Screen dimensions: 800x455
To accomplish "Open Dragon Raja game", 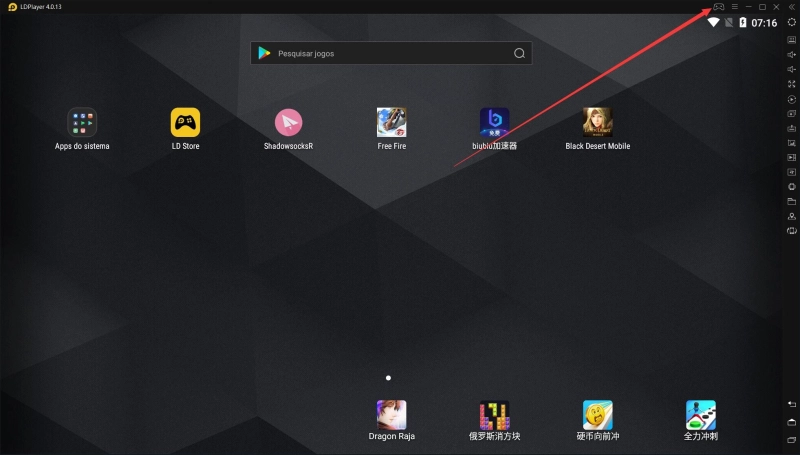I will (391, 414).
